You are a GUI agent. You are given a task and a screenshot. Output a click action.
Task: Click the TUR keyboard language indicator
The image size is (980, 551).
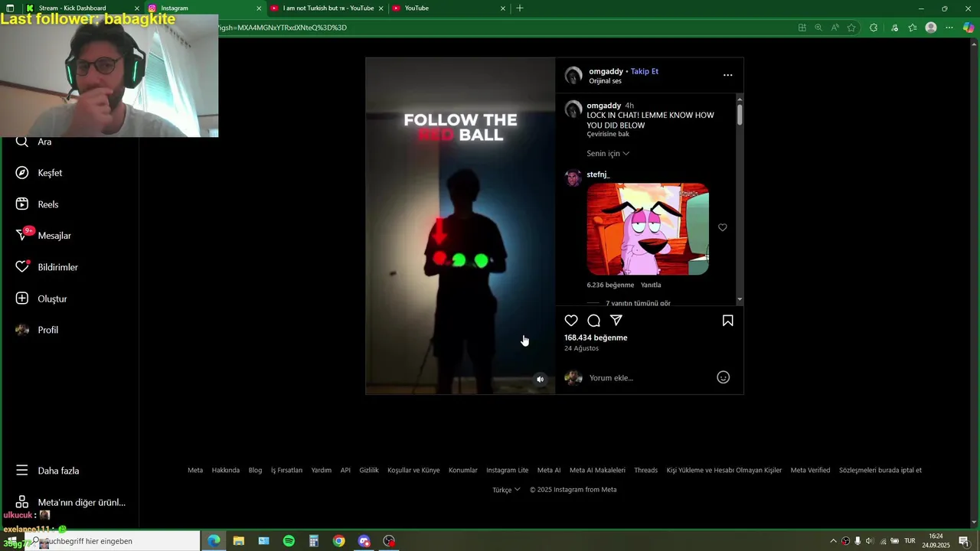(x=910, y=541)
